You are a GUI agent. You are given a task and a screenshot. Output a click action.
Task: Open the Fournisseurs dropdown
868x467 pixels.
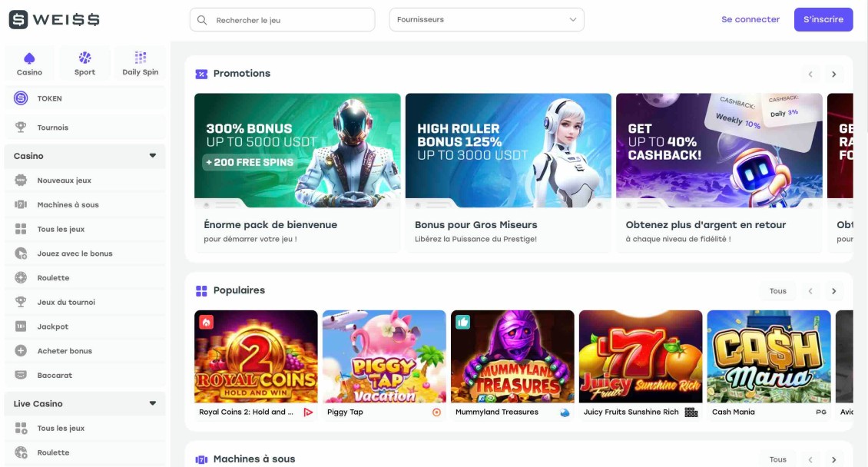[x=485, y=19]
